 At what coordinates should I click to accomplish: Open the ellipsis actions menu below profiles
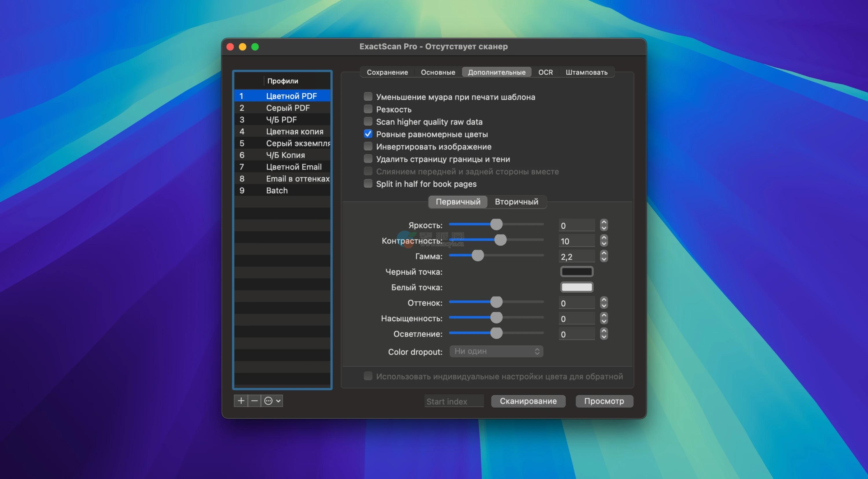click(x=272, y=401)
